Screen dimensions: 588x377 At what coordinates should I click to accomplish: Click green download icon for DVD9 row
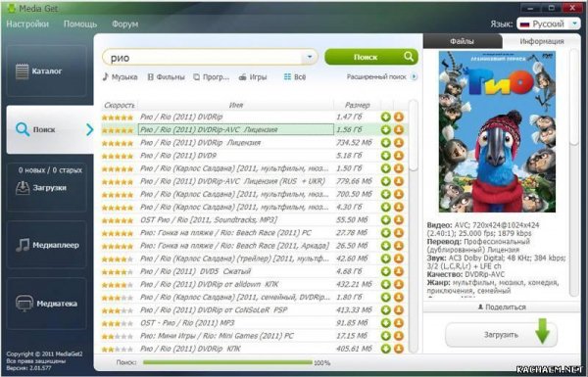[x=386, y=156]
